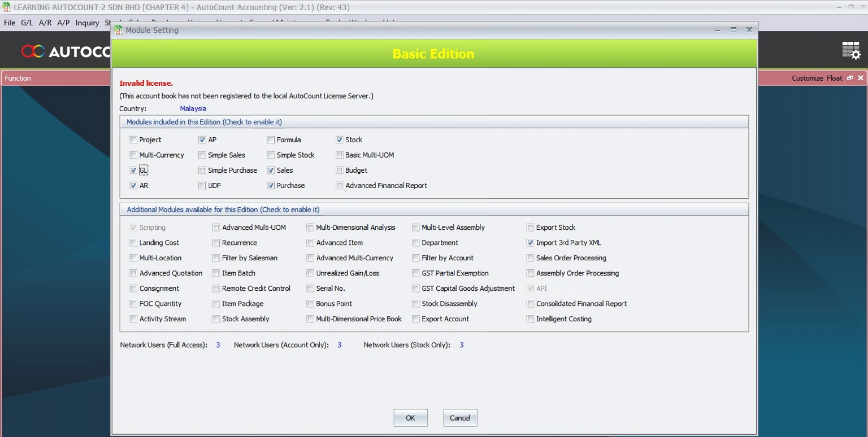Click the AutoCount logo in the header

tap(66, 51)
